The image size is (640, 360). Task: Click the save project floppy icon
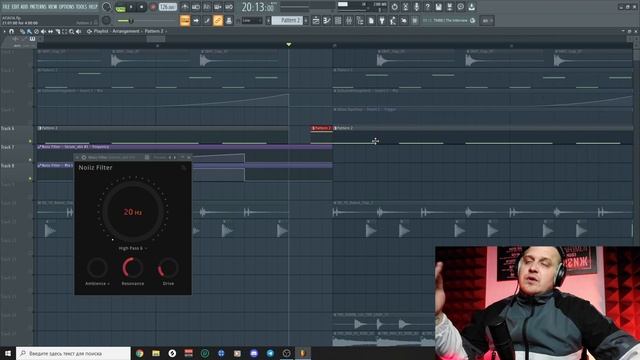(x=438, y=7)
